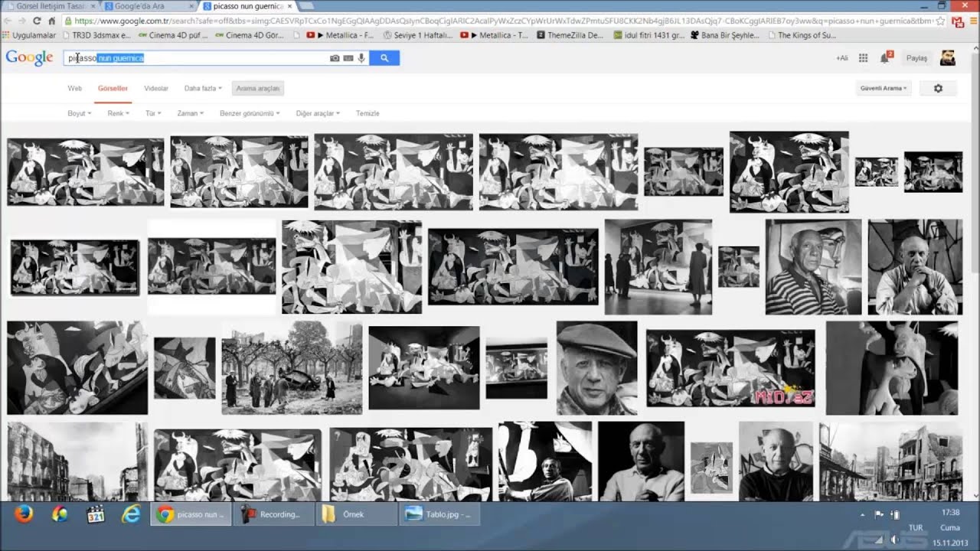The width and height of the screenshot is (980, 551).
Task: Open thumbnail of museum visitors viewing Guernica
Action: (658, 267)
